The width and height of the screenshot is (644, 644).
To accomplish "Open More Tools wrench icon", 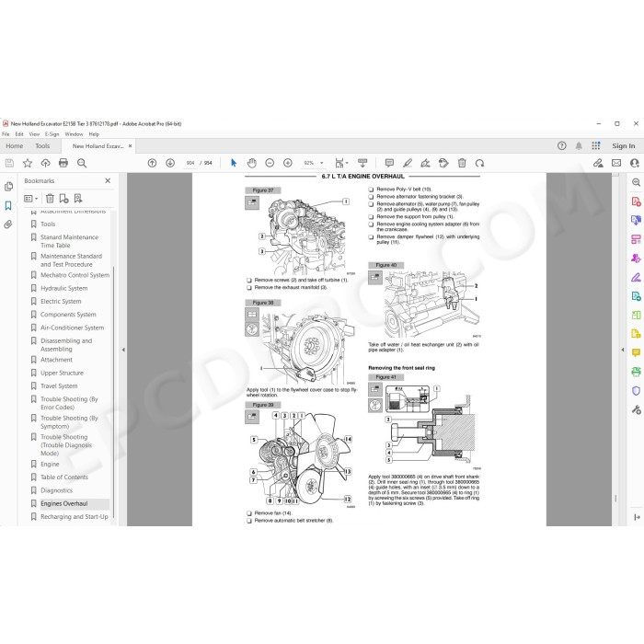I will 636,409.
